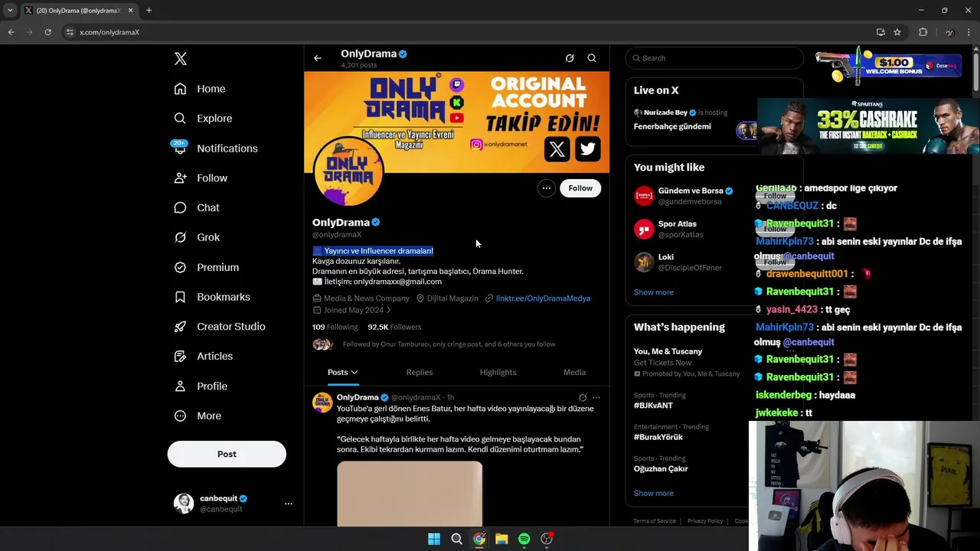The width and height of the screenshot is (980, 551).
Task: Open Home from the sidebar
Action: [x=200, y=89]
